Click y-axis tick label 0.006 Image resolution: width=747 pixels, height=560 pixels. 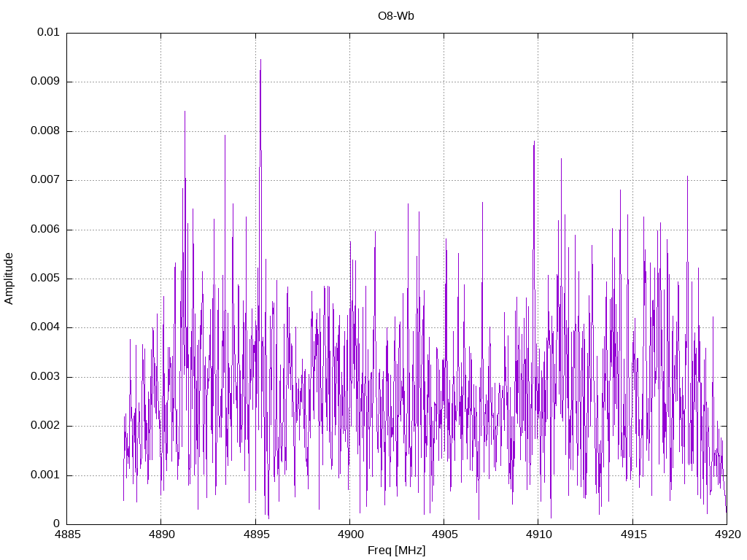click(x=45, y=229)
